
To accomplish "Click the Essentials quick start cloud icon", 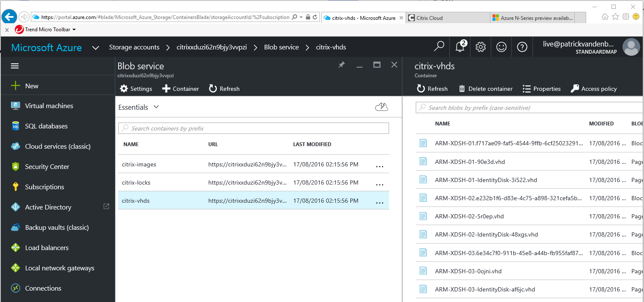I will (x=382, y=107).
